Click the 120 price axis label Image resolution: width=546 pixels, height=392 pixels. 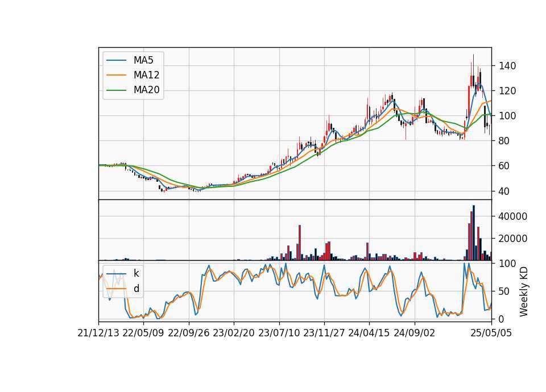tap(507, 91)
